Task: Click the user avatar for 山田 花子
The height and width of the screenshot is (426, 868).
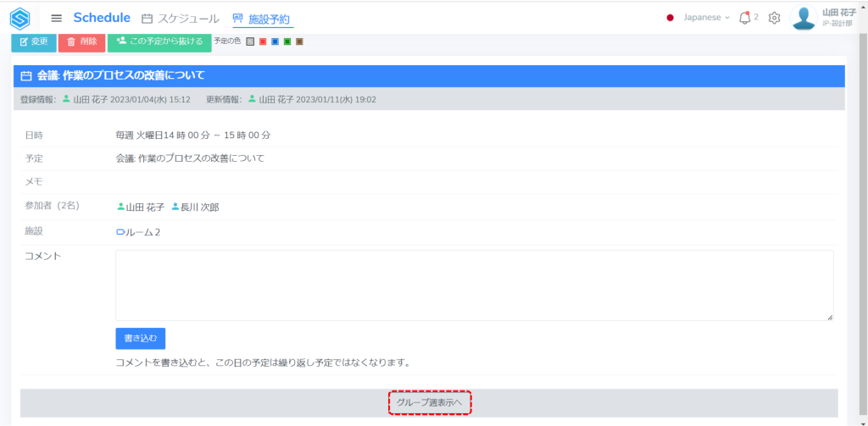Action: [803, 17]
